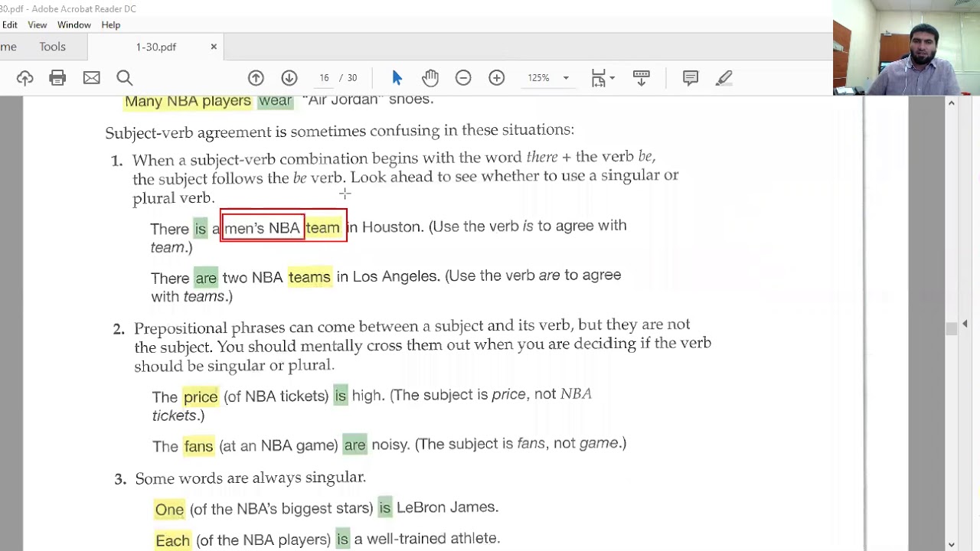The width and height of the screenshot is (980, 551).
Task: Open the View menu
Action: point(37,24)
